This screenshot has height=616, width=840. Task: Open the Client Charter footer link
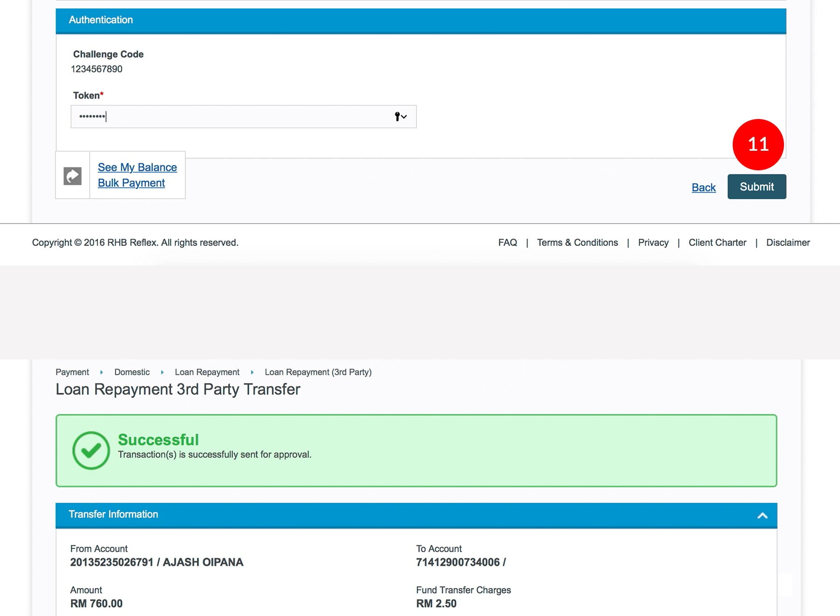click(x=717, y=243)
